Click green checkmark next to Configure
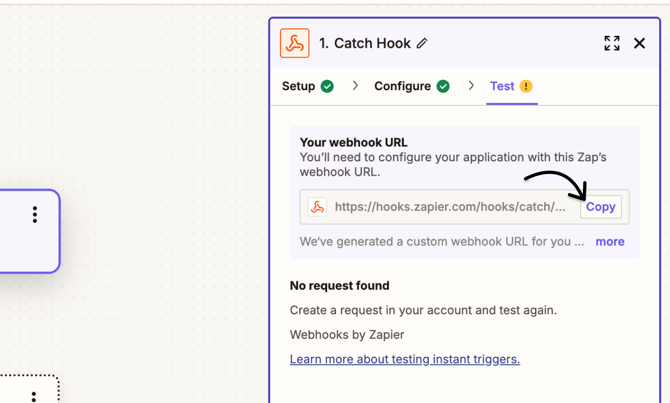 [443, 86]
